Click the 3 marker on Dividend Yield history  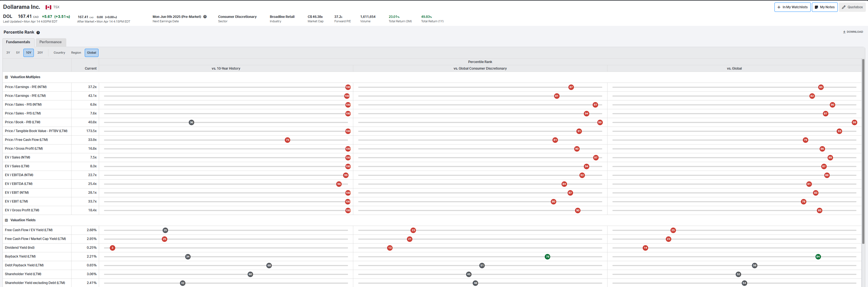[113, 248]
